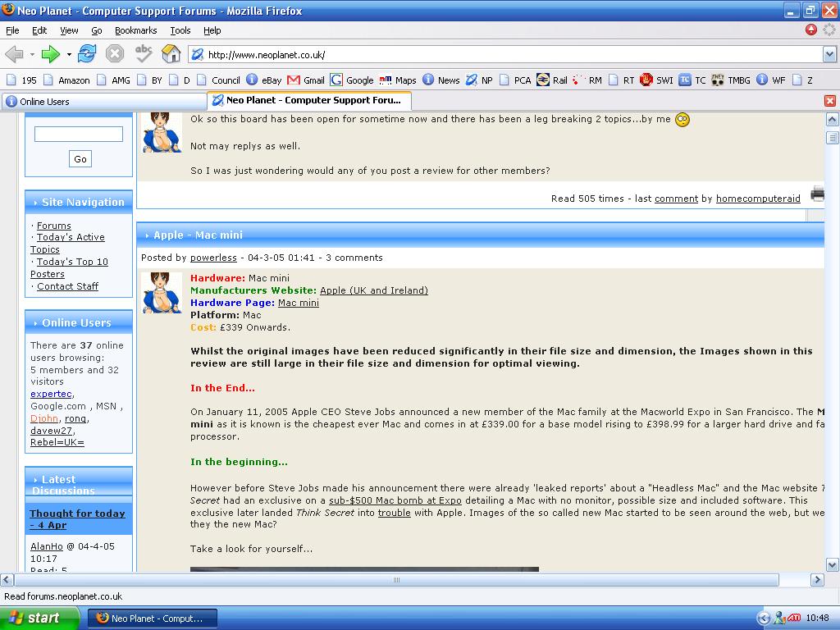Open the Thought for today discussion link
The height and width of the screenshot is (630, 840).
[x=77, y=519]
